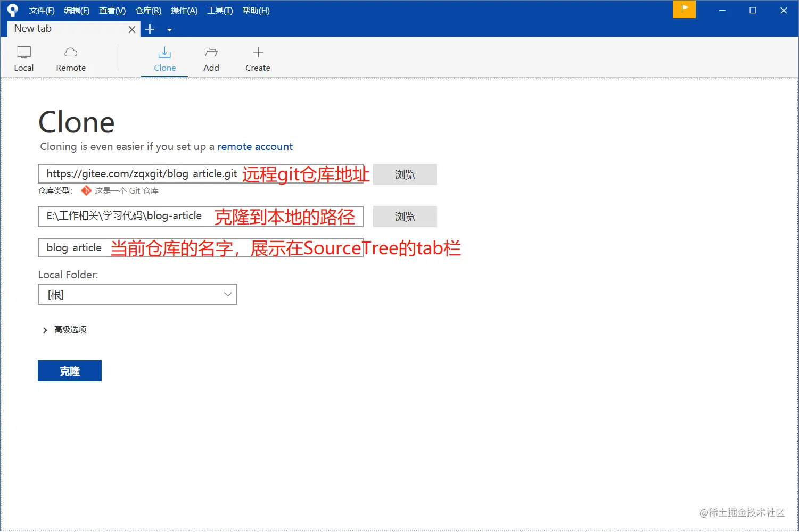Click the blog-article name input field
Screen dimensions: 799x532
(201, 247)
